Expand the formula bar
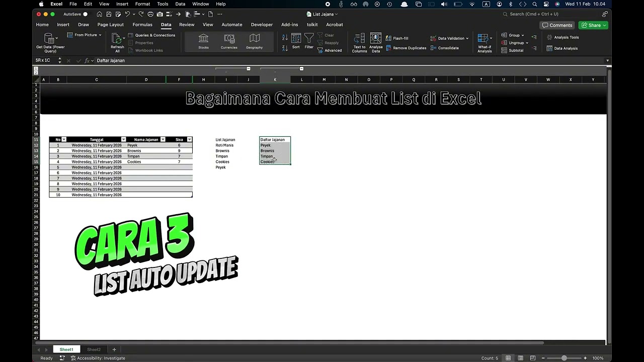The width and height of the screenshot is (644, 362). coord(607,60)
